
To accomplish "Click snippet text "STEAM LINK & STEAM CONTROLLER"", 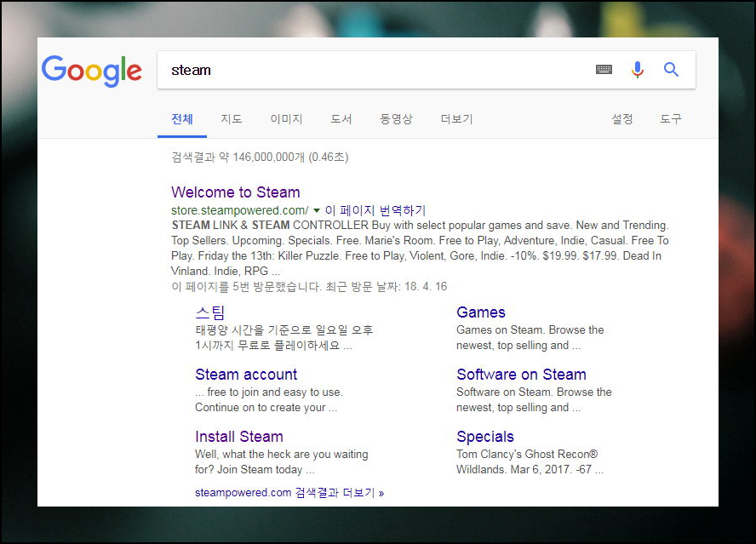I will tap(270, 226).
